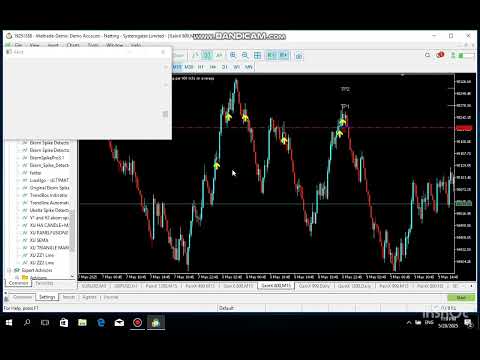This screenshot has width=480, height=360.
Task: Expand the Advisors folder node
Action: pos(17,278)
